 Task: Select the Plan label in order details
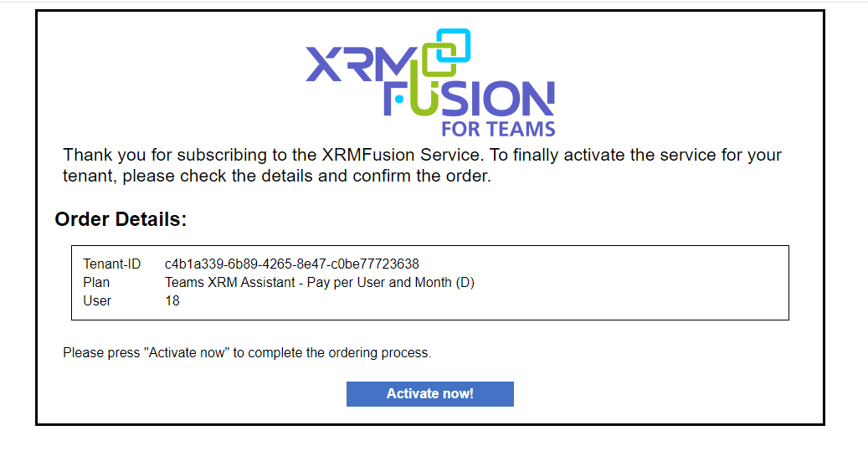(x=96, y=282)
